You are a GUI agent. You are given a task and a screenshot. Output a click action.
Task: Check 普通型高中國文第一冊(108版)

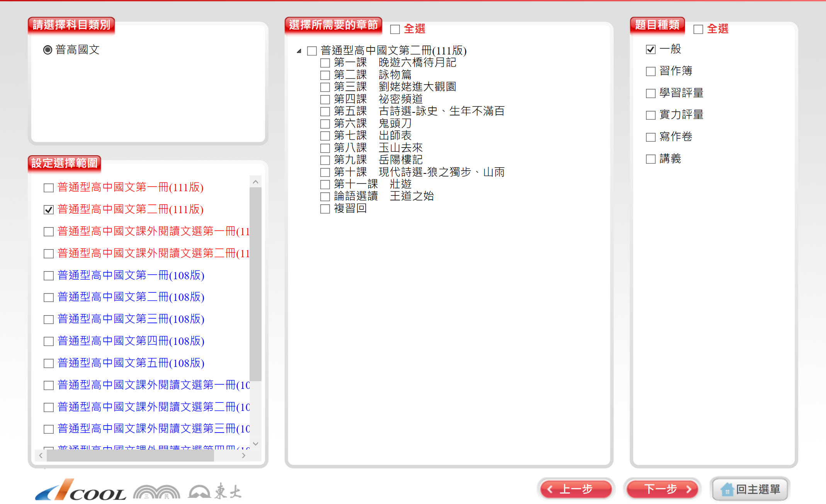coord(49,276)
